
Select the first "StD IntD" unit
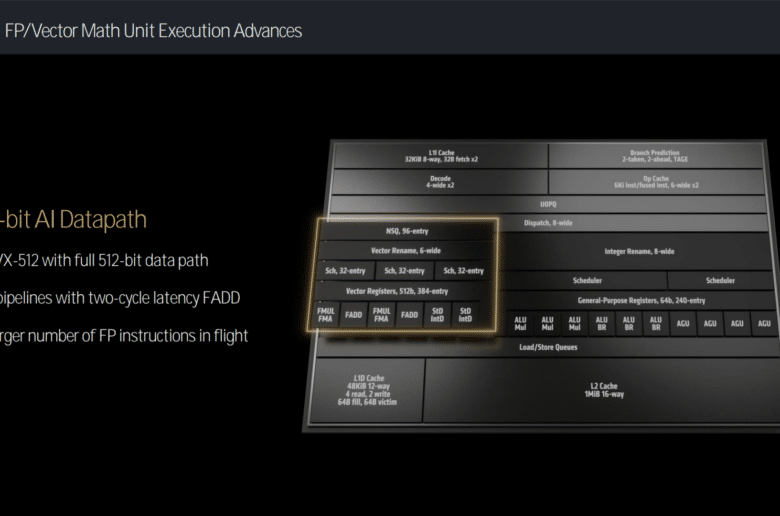tap(437, 314)
